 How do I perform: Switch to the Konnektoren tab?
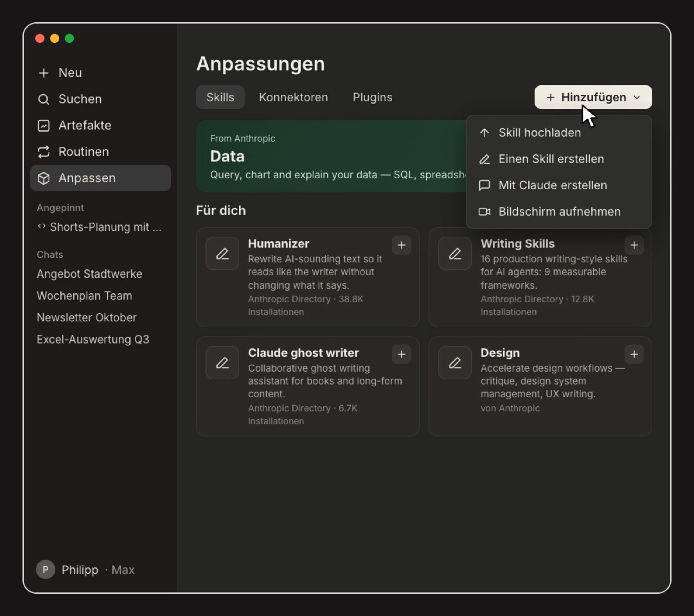tap(293, 98)
